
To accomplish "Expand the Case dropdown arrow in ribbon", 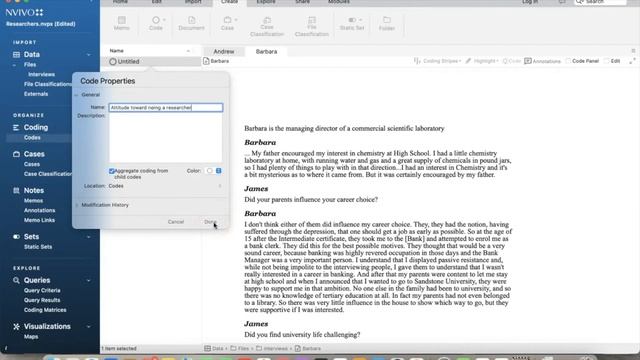I will [236, 20].
